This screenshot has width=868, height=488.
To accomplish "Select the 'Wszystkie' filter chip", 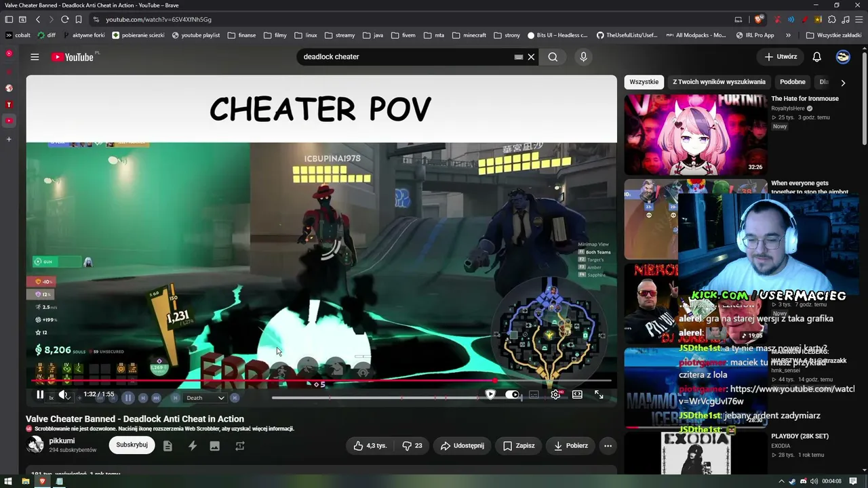I will tap(644, 82).
